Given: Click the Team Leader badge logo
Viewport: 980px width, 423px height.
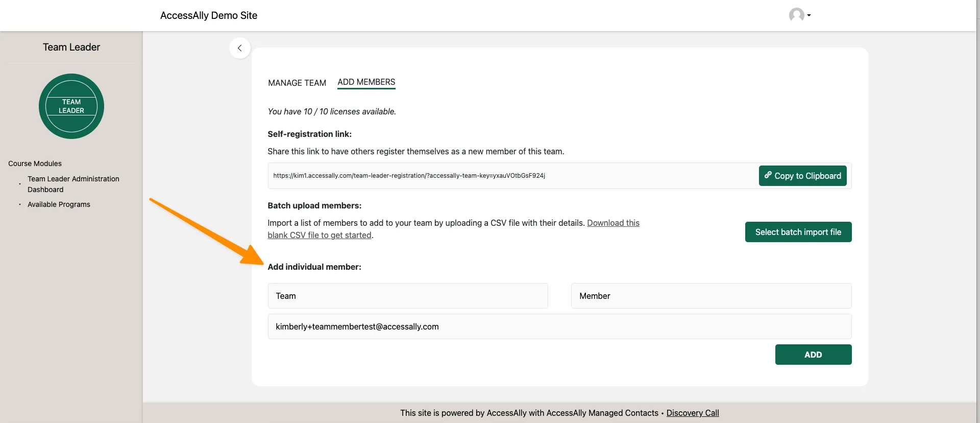Looking at the screenshot, I should [71, 106].
